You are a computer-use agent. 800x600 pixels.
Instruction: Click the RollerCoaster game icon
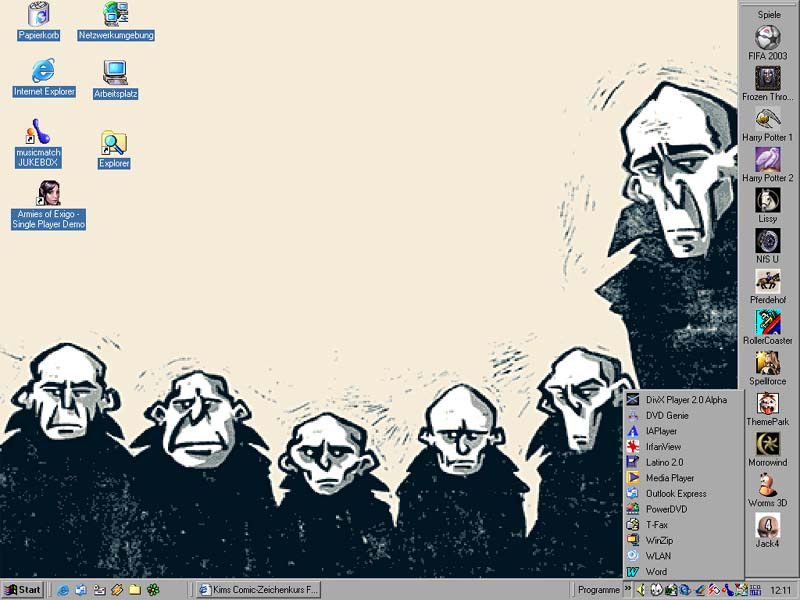click(x=768, y=323)
